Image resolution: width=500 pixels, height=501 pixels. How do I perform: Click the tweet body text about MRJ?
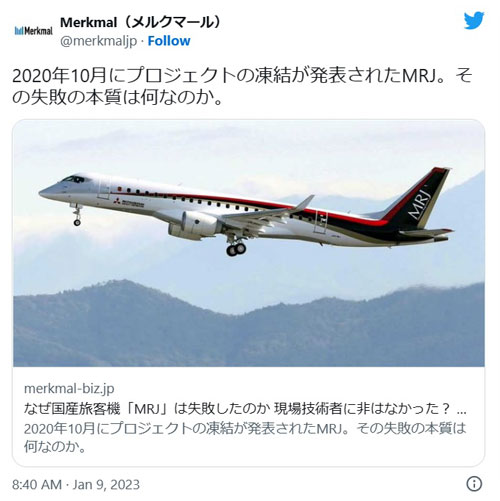pyautogui.click(x=242, y=86)
